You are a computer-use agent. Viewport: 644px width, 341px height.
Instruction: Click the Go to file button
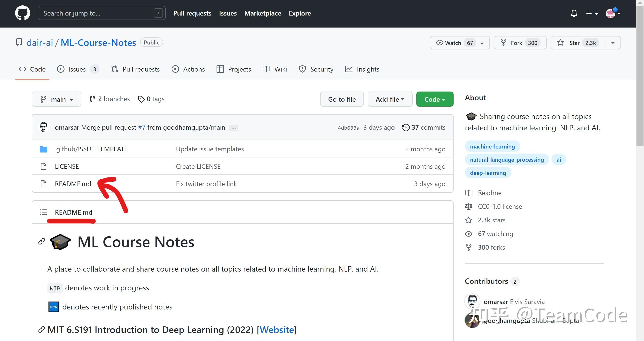click(342, 99)
